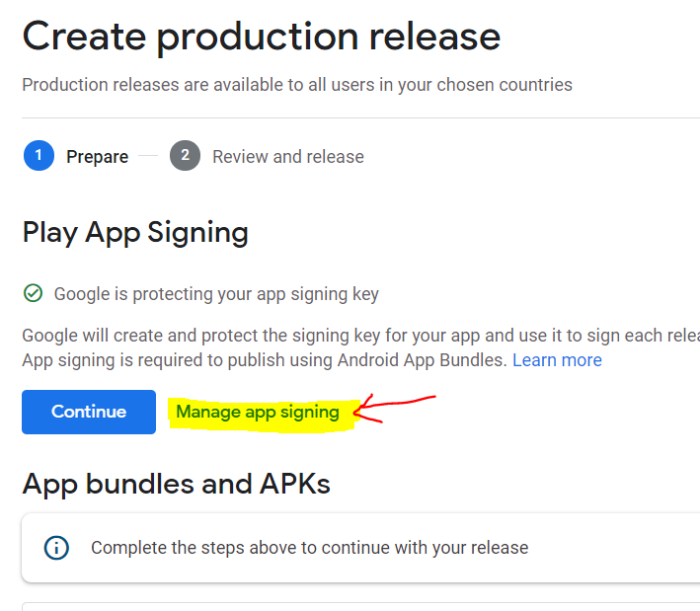
Task: Click the 'Production releases are available' subtitle
Action: click(x=296, y=85)
